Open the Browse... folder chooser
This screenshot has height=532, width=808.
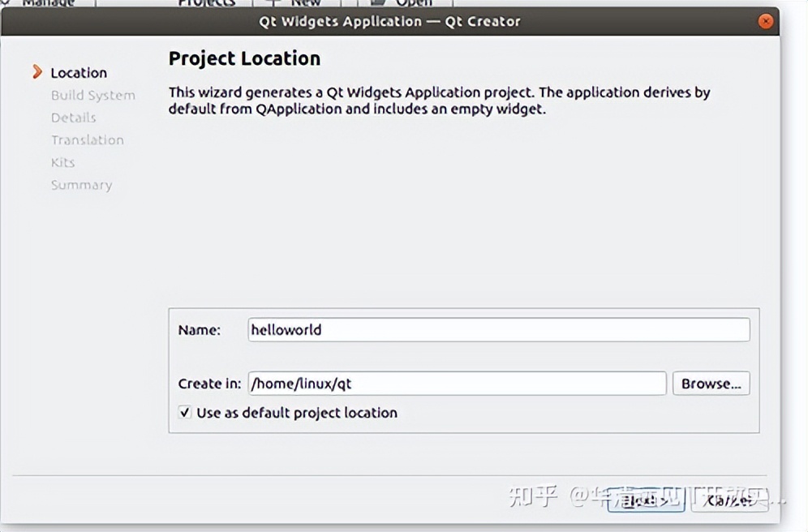point(711,384)
